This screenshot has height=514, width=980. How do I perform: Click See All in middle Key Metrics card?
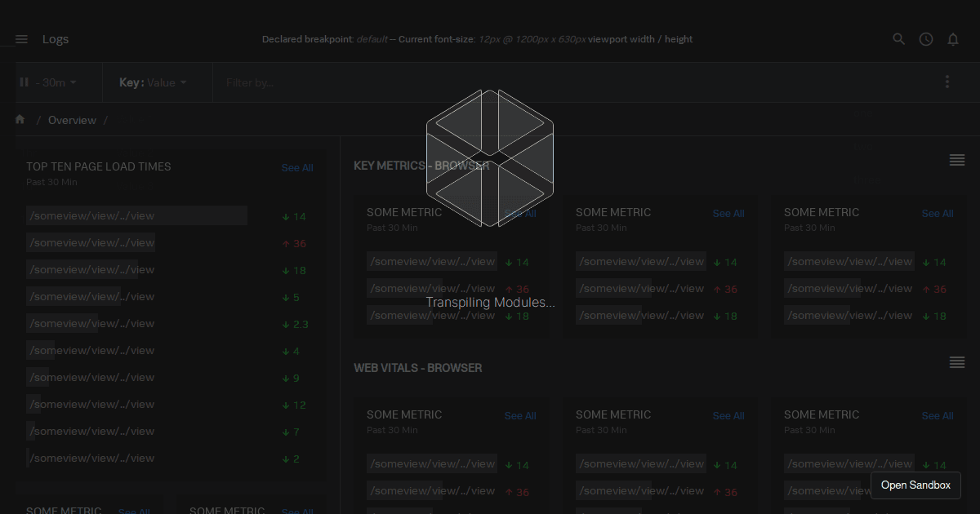pos(728,214)
